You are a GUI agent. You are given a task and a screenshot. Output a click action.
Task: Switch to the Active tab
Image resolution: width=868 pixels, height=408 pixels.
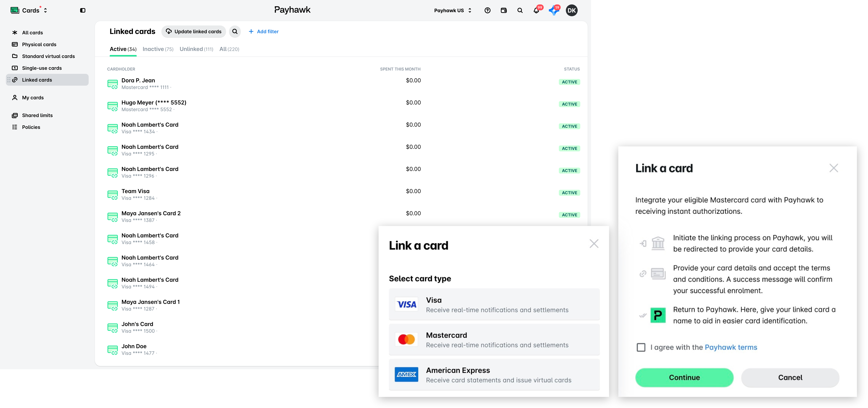click(x=123, y=49)
